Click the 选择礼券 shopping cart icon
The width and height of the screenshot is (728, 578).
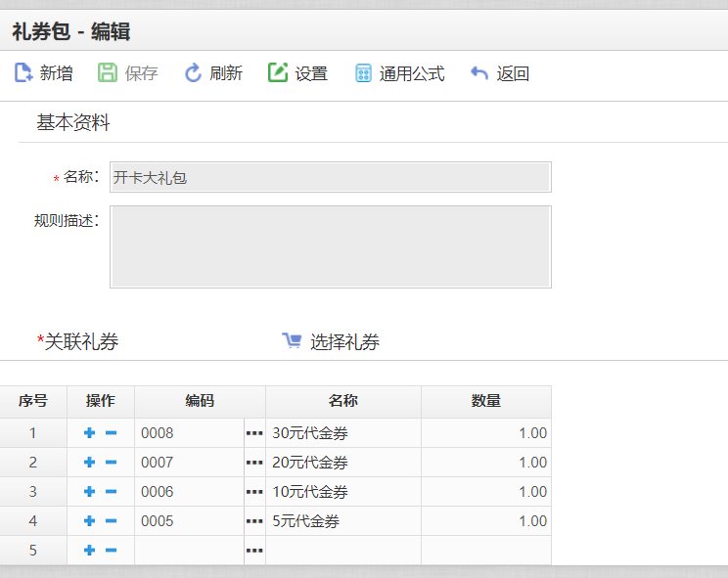click(292, 340)
